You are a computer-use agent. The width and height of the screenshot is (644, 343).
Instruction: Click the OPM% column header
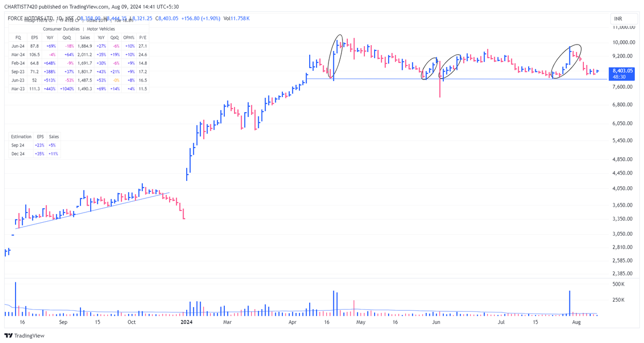coord(129,38)
